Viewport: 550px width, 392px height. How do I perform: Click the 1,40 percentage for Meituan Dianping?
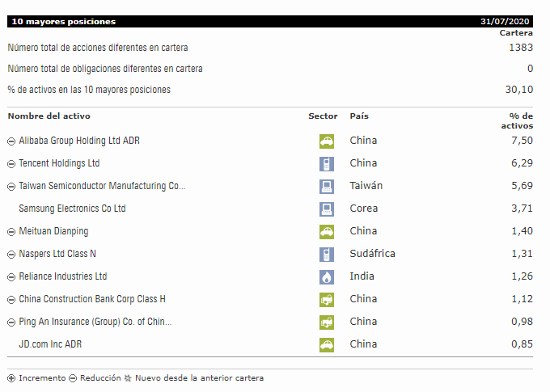[522, 231]
